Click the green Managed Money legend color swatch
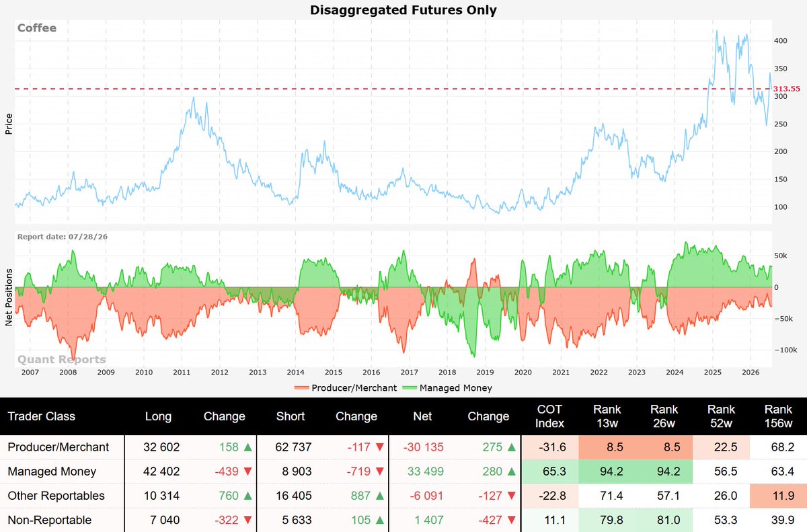The image size is (807, 532). [410, 388]
